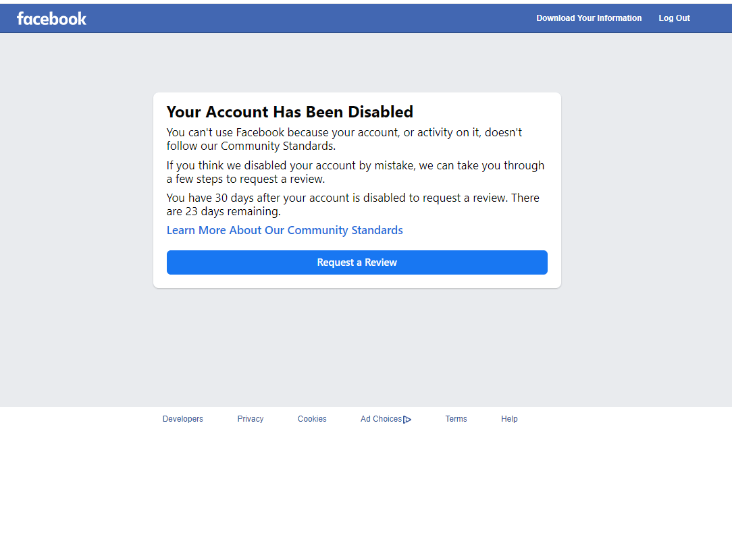Open the Help footer link
Viewport: 732px width, 560px height.
[x=509, y=419]
